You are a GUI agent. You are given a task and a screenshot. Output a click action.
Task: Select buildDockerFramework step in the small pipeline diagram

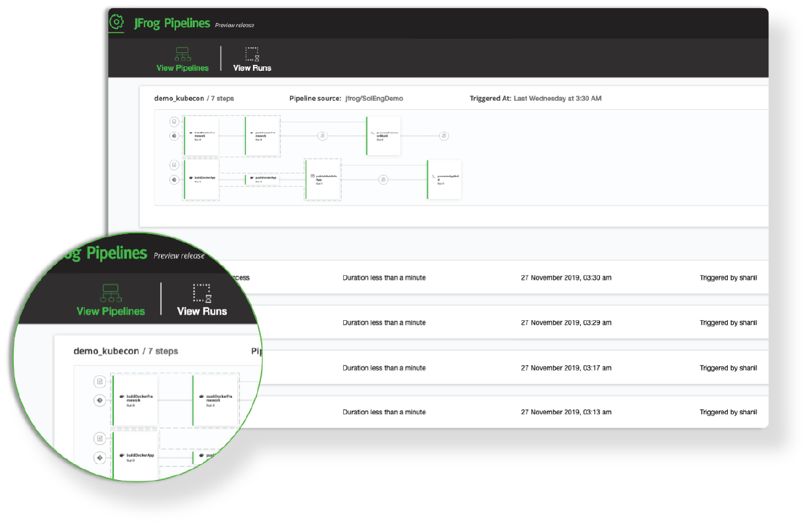click(201, 136)
